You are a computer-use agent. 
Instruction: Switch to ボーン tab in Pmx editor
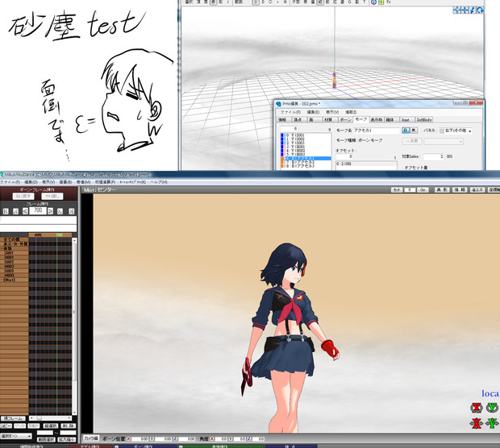coord(345,120)
